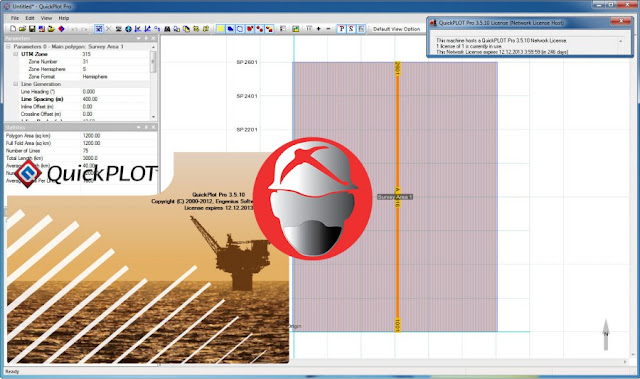Click the binoculars find icon
This screenshot has width=640, height=379.
tap(167, 29)
